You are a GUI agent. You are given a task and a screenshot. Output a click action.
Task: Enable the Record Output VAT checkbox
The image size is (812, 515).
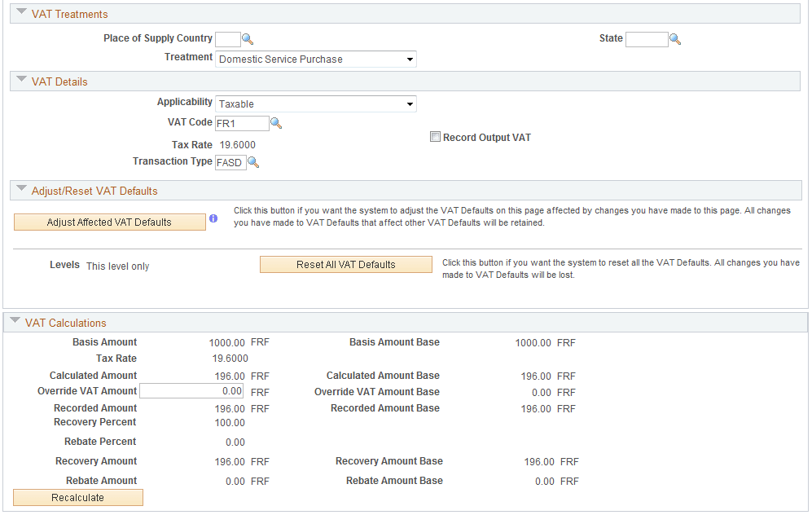(x=435, y=136)
